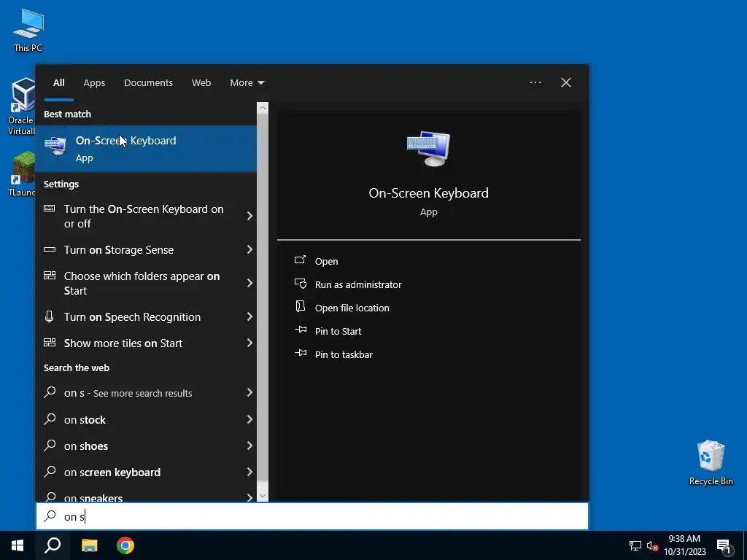Open On-Screen Keyboard best match result
747x560 pixels.
tap(146, 149)
